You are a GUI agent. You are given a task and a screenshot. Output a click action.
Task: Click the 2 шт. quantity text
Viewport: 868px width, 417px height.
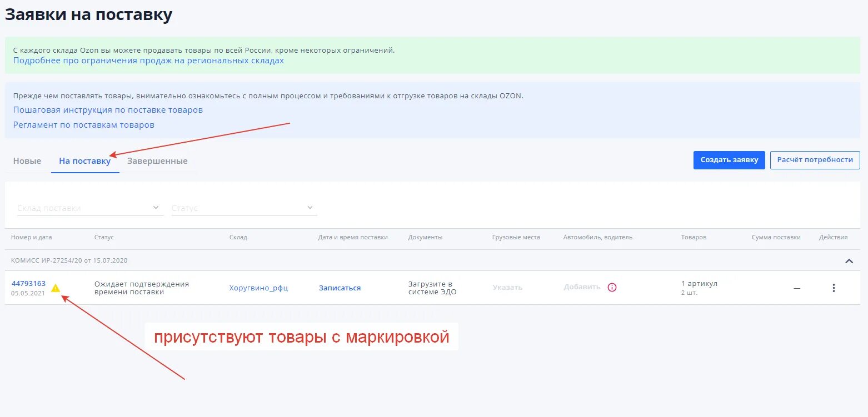(689, 293)
